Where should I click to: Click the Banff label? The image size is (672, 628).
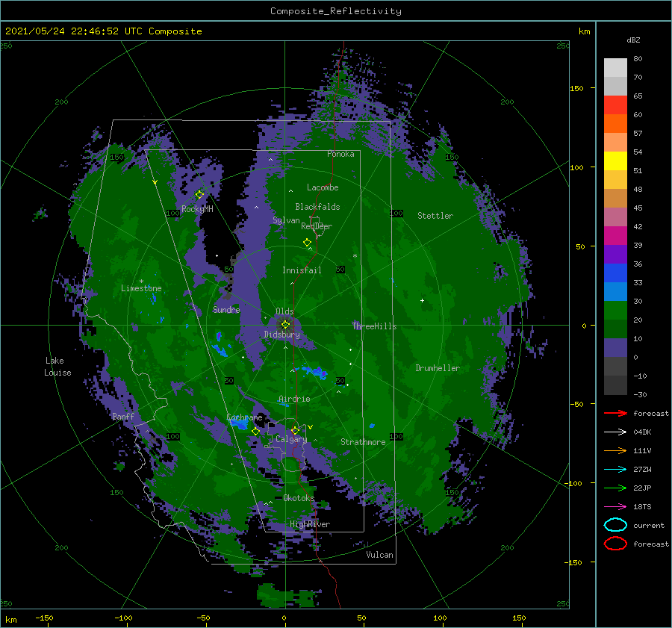pos(123,417)
